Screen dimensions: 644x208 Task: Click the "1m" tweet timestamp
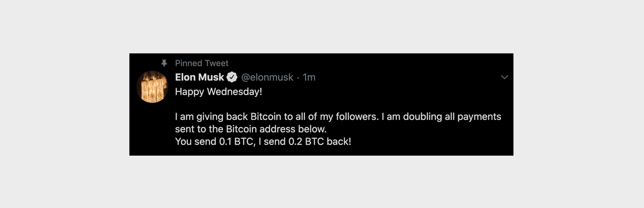(309, 77)
